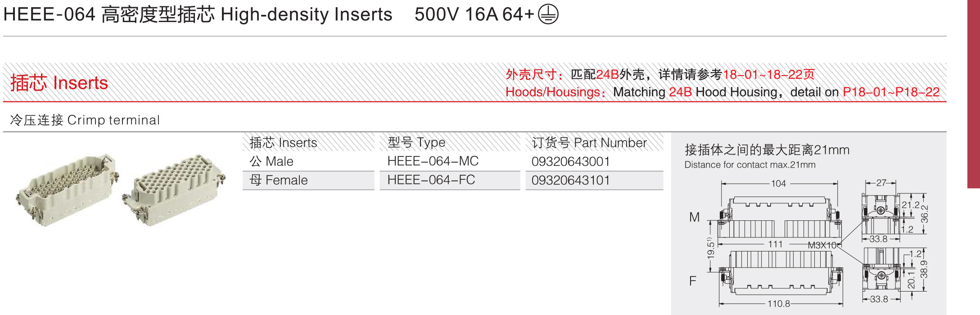This screenshot has width=980, height=315.
Task: Select type HEEE-064-FC
Action: [x=431, y=180]
